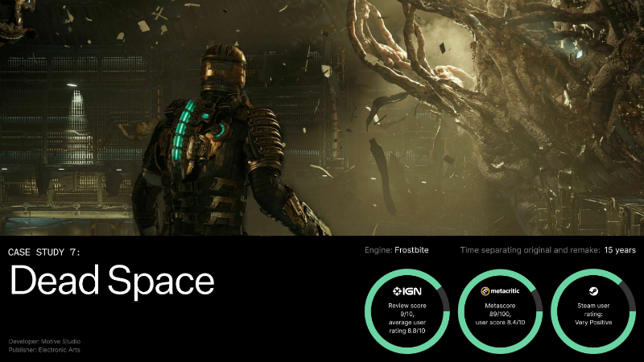Click the '15 years' value

pos(620,250)
